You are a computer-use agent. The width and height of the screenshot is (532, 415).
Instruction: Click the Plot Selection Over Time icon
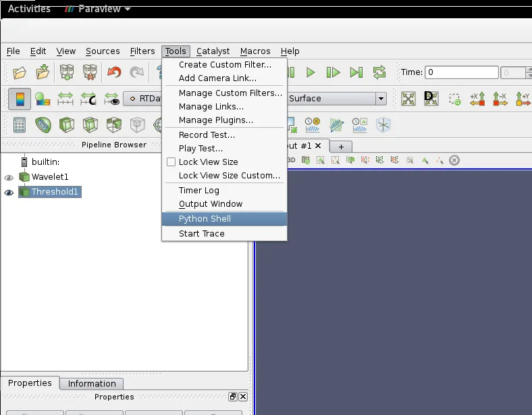click(359, 125)
